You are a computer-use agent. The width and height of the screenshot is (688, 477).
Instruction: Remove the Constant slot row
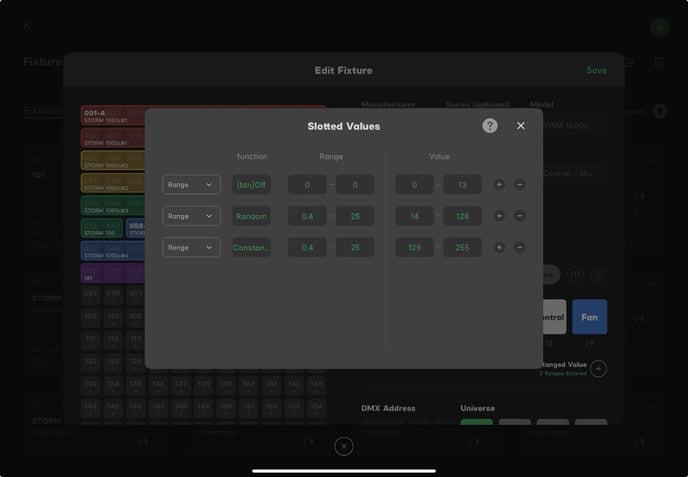tap(519, 247)
